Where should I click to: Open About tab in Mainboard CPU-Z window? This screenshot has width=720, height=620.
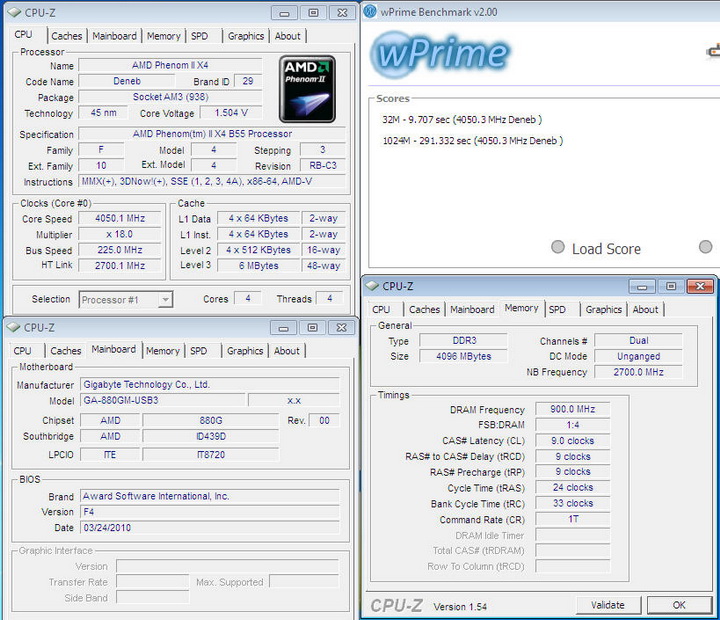click(287, 351)
